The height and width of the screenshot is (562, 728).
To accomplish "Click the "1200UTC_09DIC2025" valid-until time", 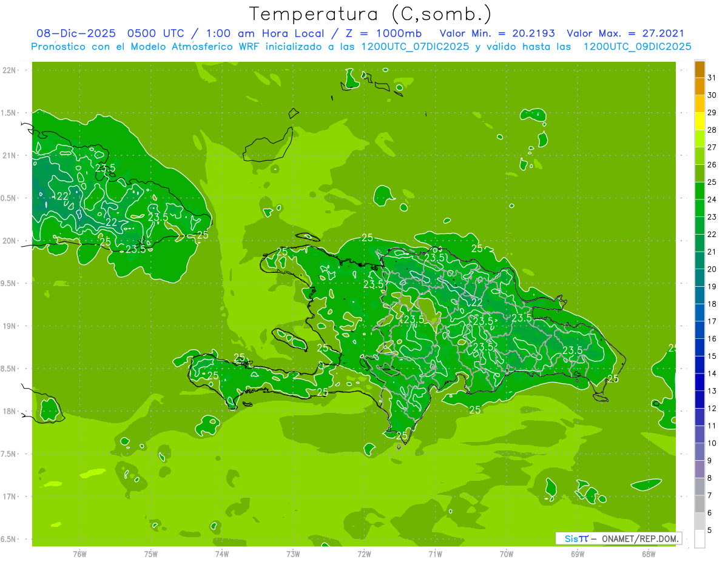I will (x=638, y=47).
